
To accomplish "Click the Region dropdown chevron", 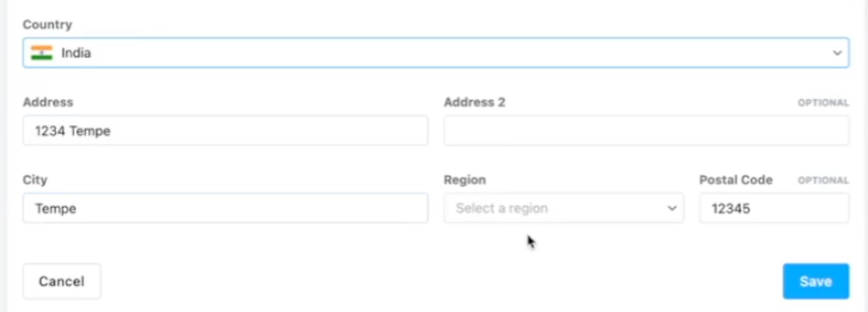I will [672, 208].
